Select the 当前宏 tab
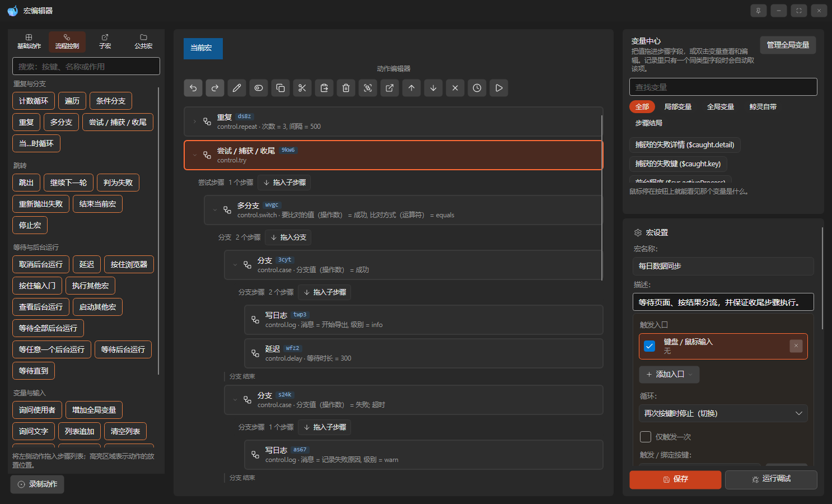 click(203, 49)
